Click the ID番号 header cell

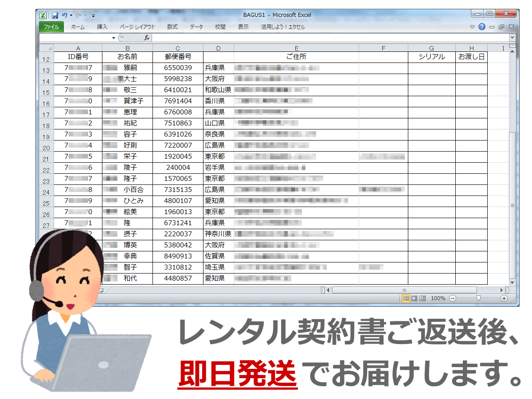tap(78, 57)
